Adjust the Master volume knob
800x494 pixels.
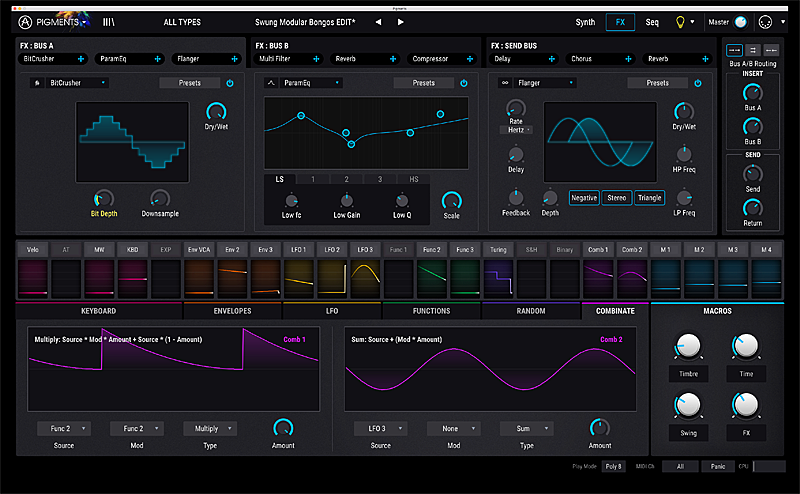coord(740,22)
